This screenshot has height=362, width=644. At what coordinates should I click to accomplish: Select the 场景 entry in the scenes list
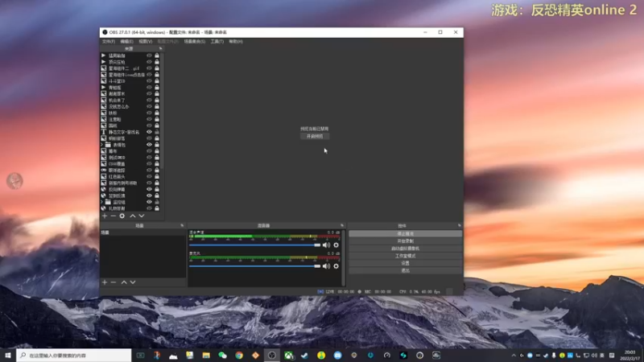click(142, 232)
